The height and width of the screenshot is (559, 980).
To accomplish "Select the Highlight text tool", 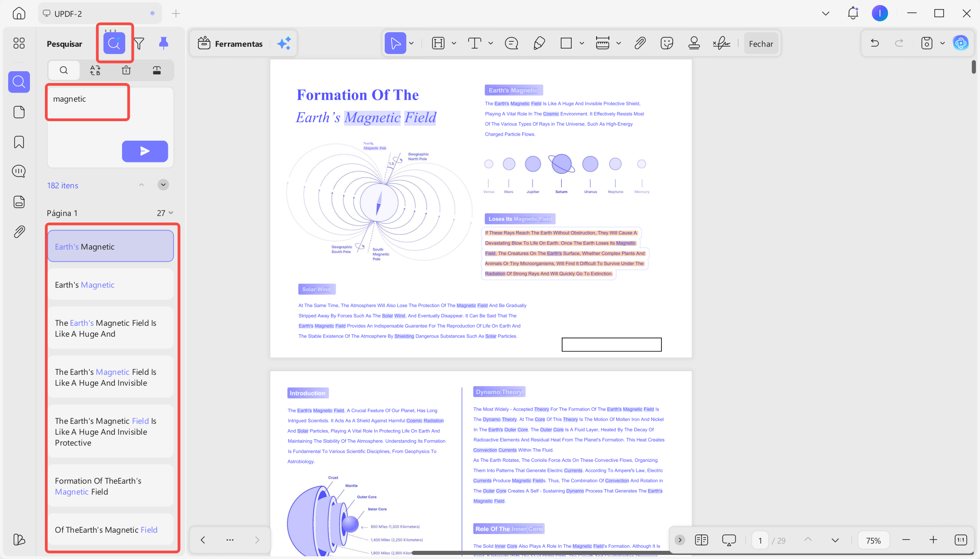I will click(438, 44).
